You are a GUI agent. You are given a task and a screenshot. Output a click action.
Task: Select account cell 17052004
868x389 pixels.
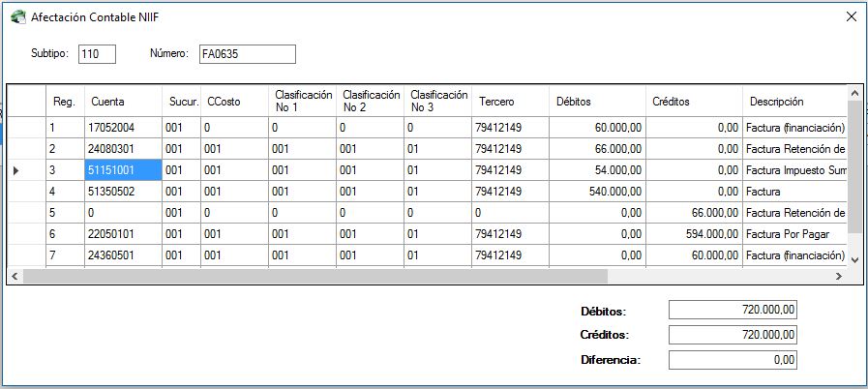(x=124, y=128)
